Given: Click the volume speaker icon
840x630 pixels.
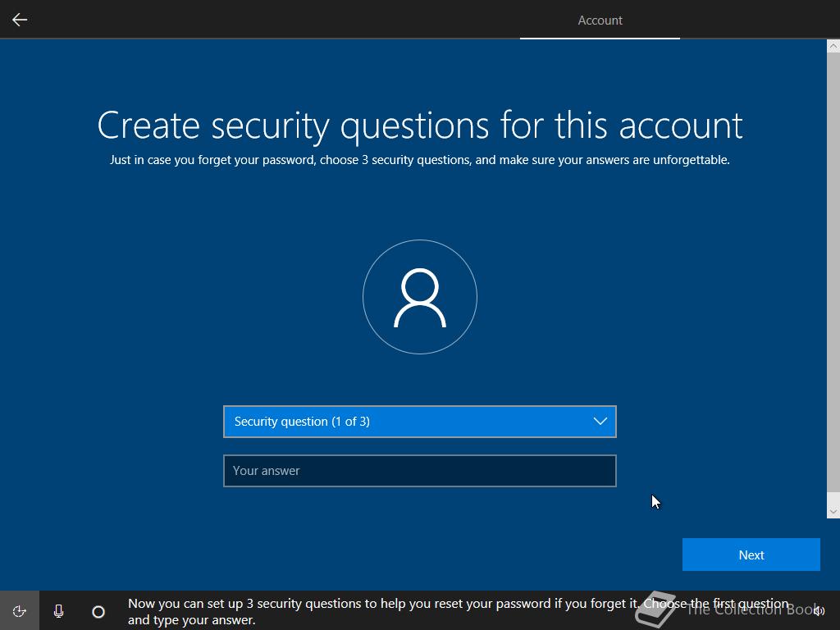Looking at the screenshot, I should [818, 611].
